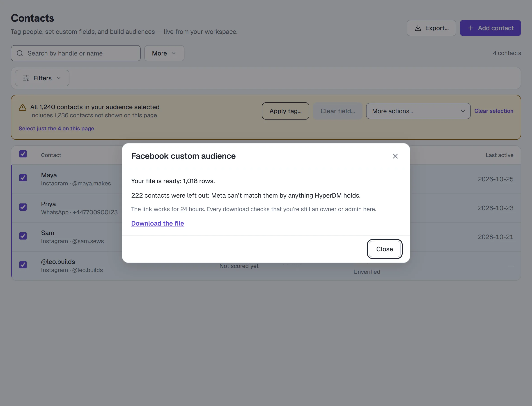This screenshot has height=406, width=532.
Task: Click the 4 contacts count label
Action: pos(507,53)
